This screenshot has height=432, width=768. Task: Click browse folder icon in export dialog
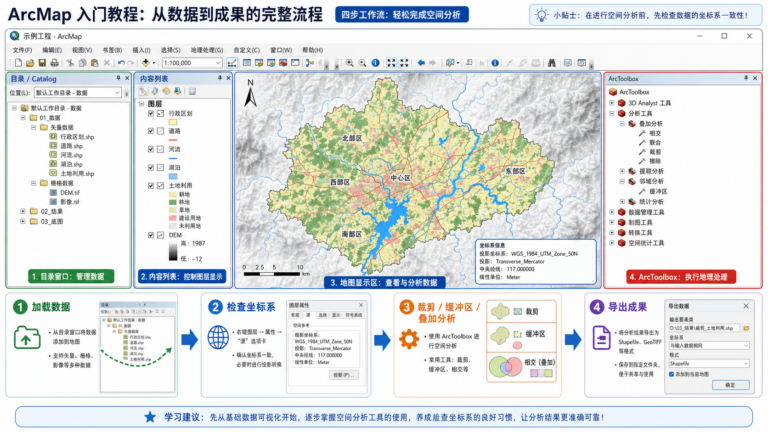[x=745, y=328]
